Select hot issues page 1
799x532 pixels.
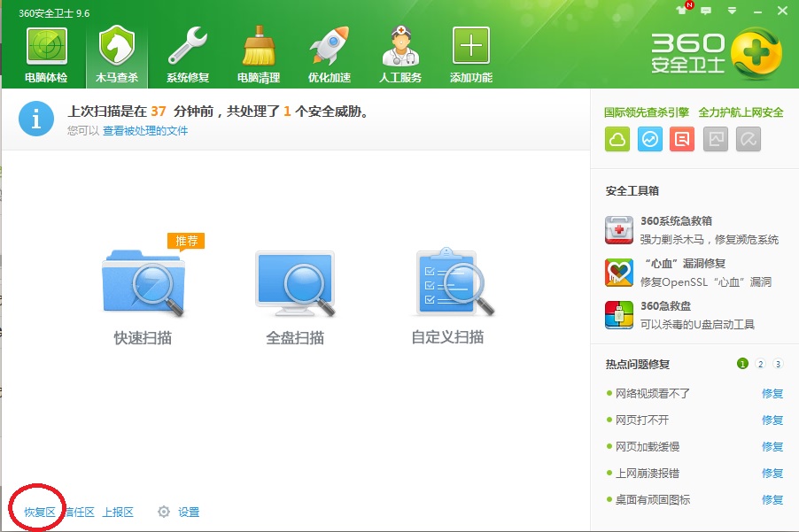point(742,364)
